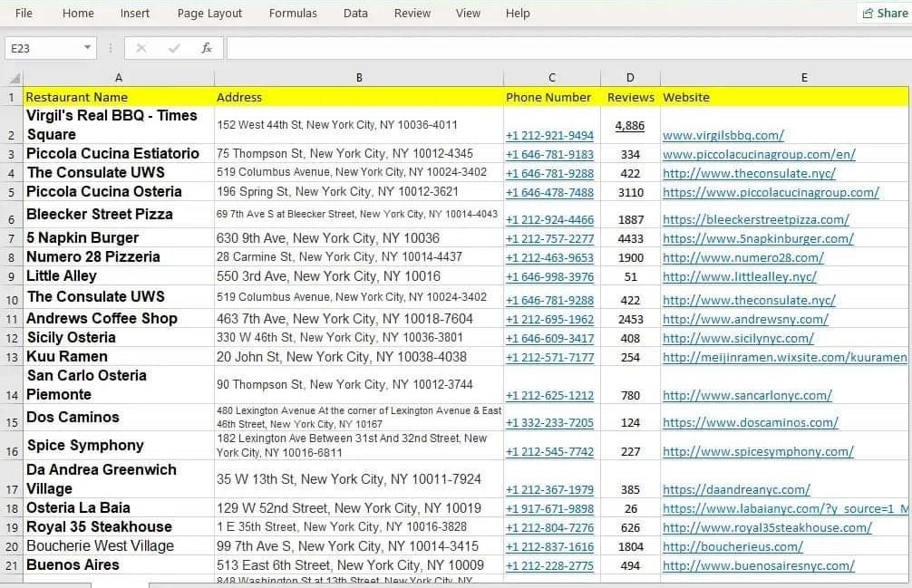Switch to the Home tab
This screenshot has width=912, height=588.
pyautogui.click(x=78, y=13)
